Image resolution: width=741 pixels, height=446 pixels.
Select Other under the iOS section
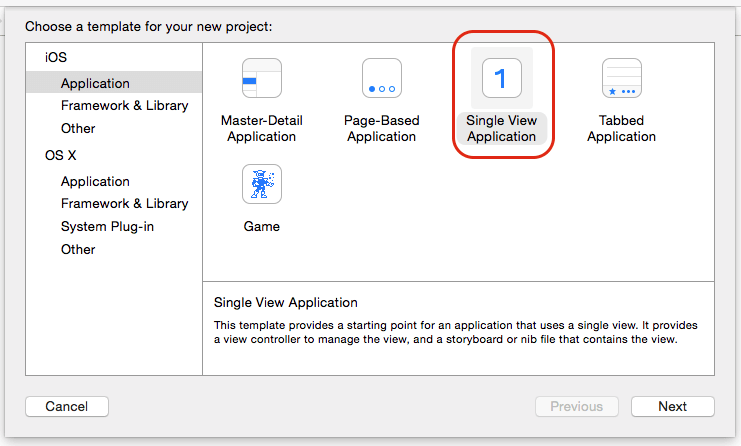tap(78, 128)
